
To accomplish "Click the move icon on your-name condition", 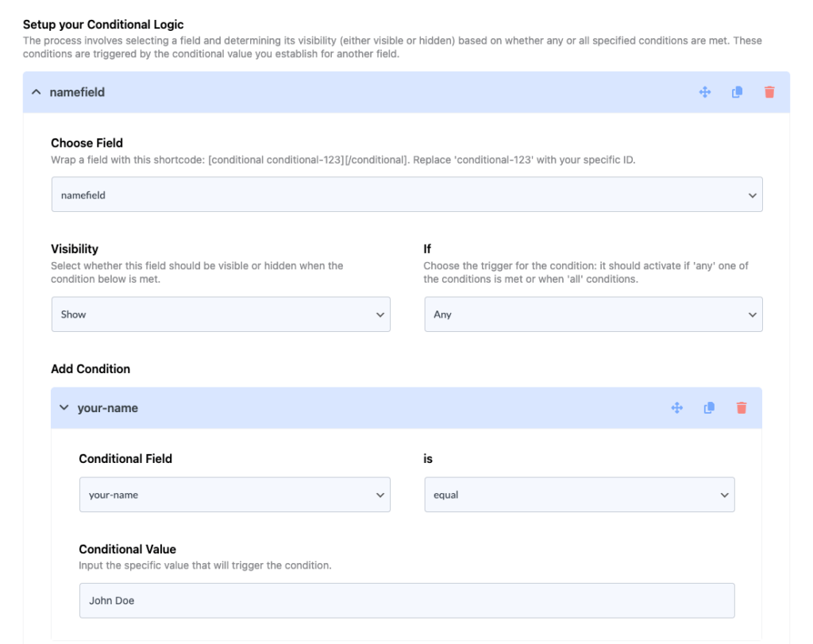I will [x=676, y=408].
